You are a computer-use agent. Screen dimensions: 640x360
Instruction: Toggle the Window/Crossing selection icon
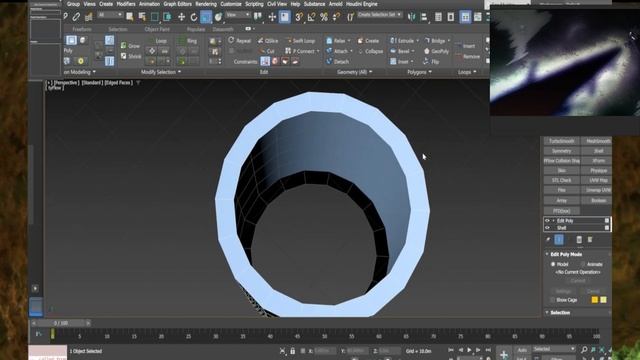click(167, 17)
